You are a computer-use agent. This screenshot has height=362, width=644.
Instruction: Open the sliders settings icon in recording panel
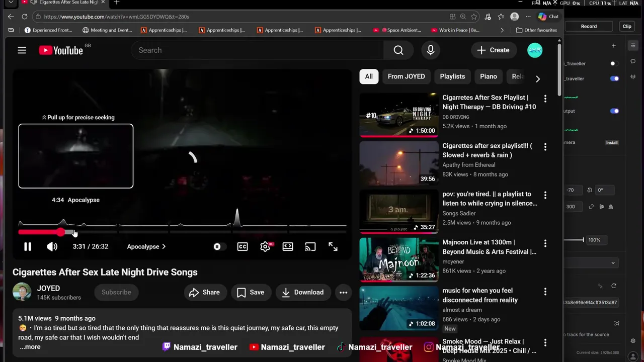click(633, 46)
